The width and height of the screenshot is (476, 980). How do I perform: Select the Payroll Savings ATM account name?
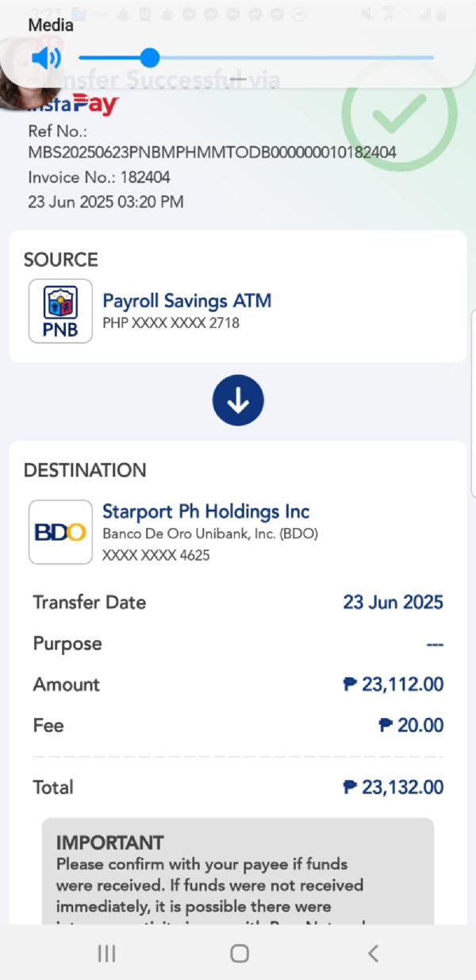(x=187, y=301)
